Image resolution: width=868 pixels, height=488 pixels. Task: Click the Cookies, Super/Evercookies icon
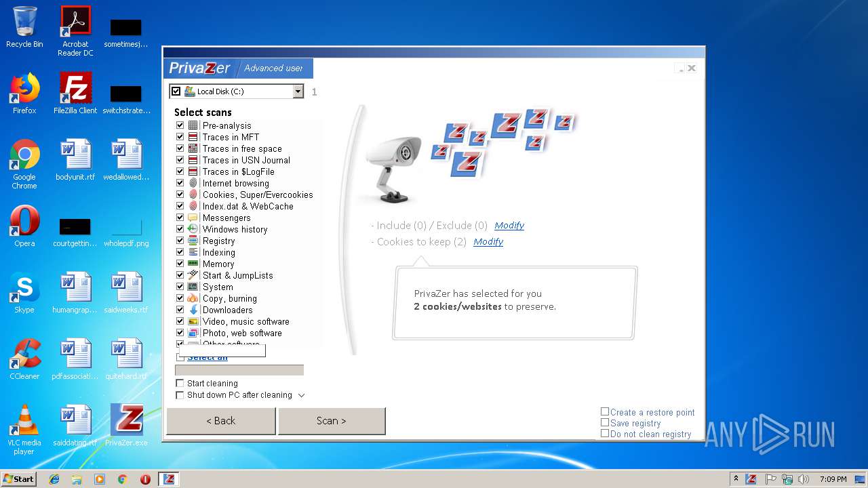(193, 195)
